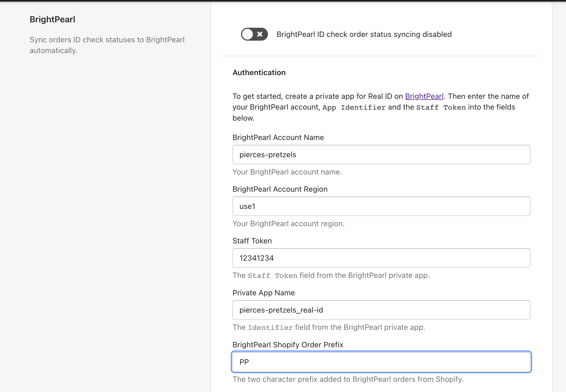Select 'Your BrightPearl account name.' helper text
This screenshot has width=566, height=392.
click(x=287, y=172)
